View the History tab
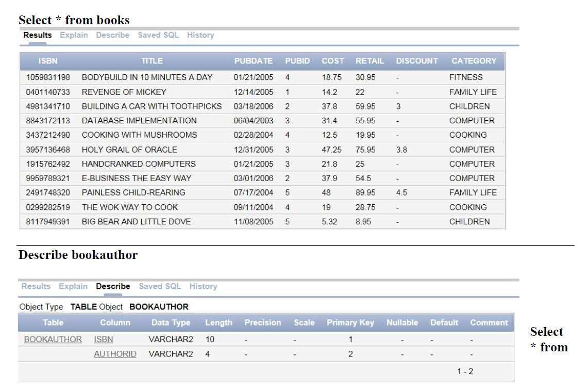 (200, 35)
